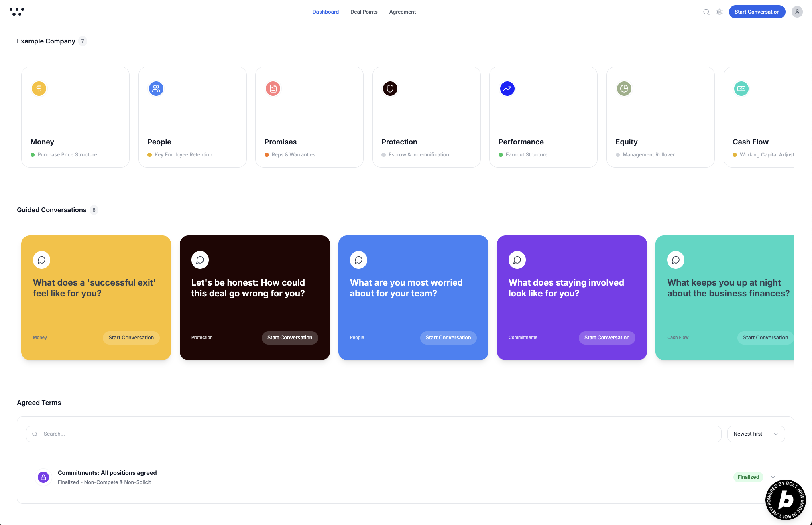The image size is (812, 525).
Task: Open search via top magnifier icon
Action: pos(706,12)
